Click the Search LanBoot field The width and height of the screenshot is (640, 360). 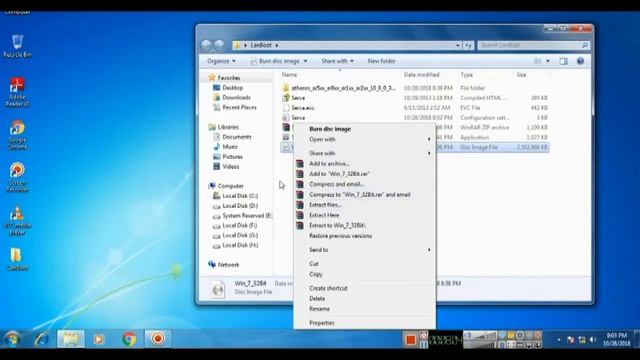point(533,45)
